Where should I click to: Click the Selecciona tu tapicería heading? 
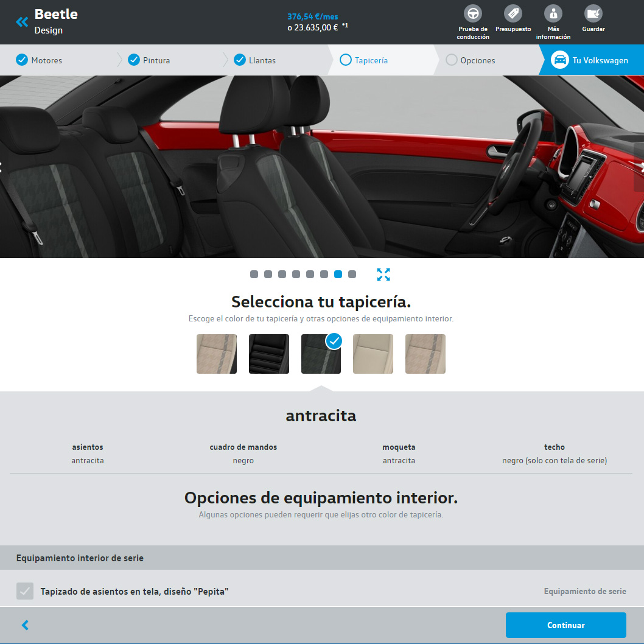click(x=321, y=302)
